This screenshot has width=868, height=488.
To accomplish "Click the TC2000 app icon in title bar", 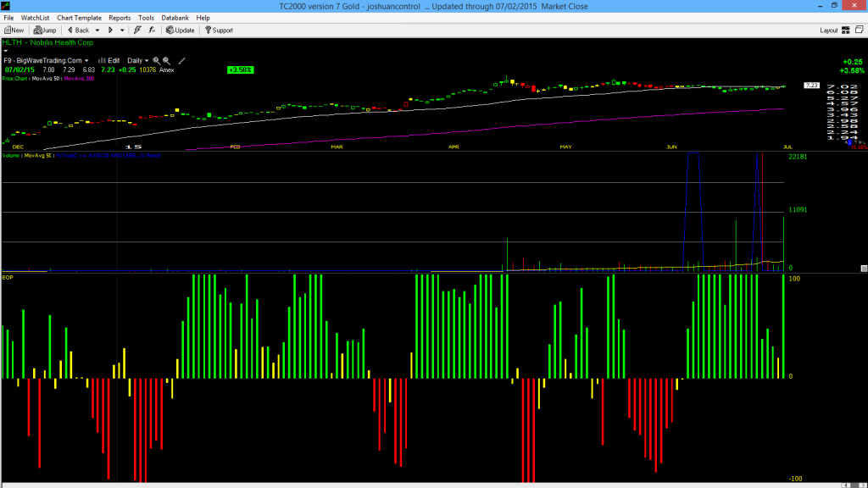I will 6,6.
